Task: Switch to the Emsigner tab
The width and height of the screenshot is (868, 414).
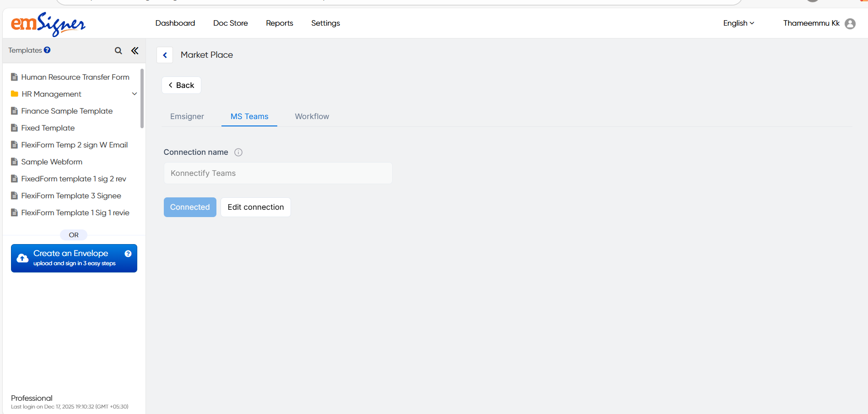Action: 187,117
